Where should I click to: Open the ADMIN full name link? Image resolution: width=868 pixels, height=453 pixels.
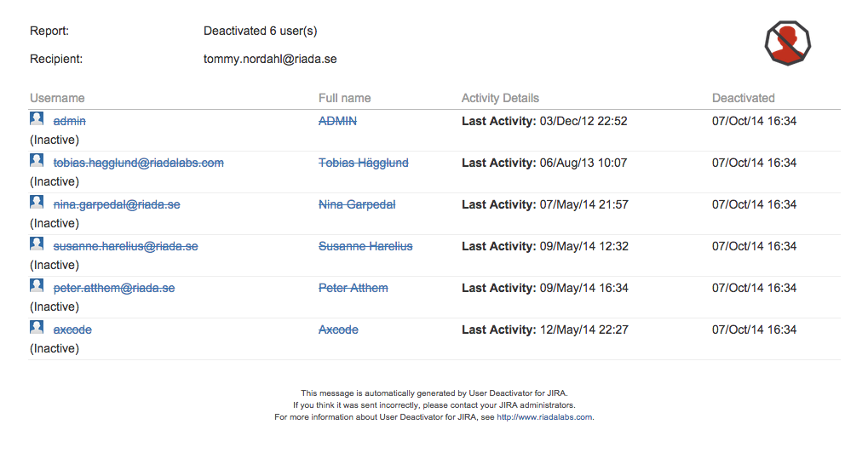[x=337, y=121]
